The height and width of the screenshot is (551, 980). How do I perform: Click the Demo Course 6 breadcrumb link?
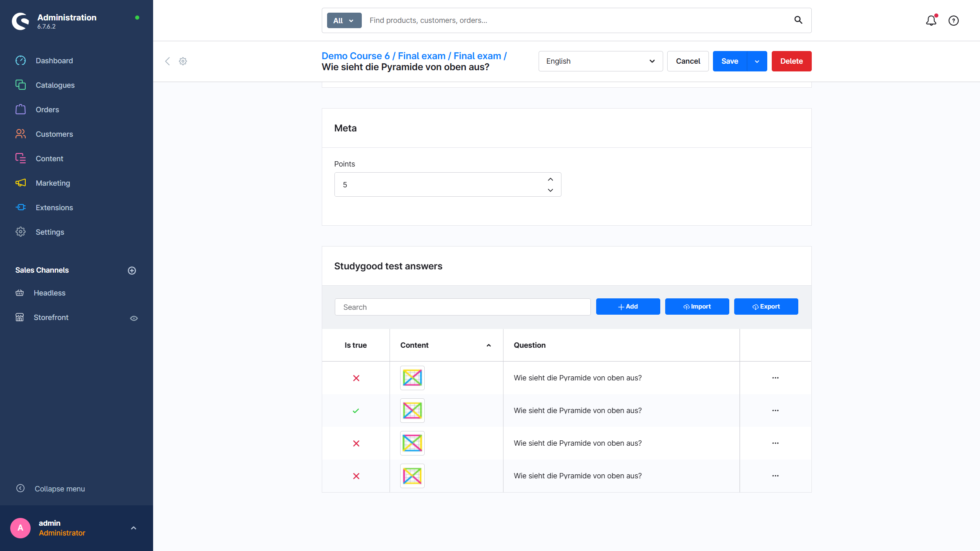click(x=355, y=56)
